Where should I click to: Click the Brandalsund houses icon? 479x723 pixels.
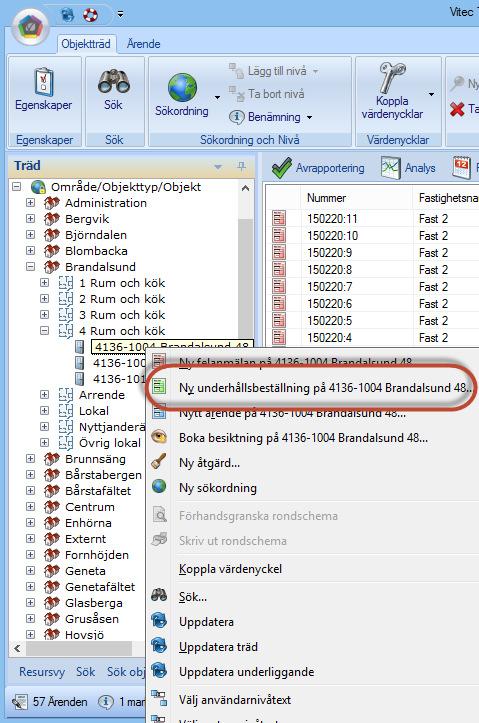[x=52, y=267]
